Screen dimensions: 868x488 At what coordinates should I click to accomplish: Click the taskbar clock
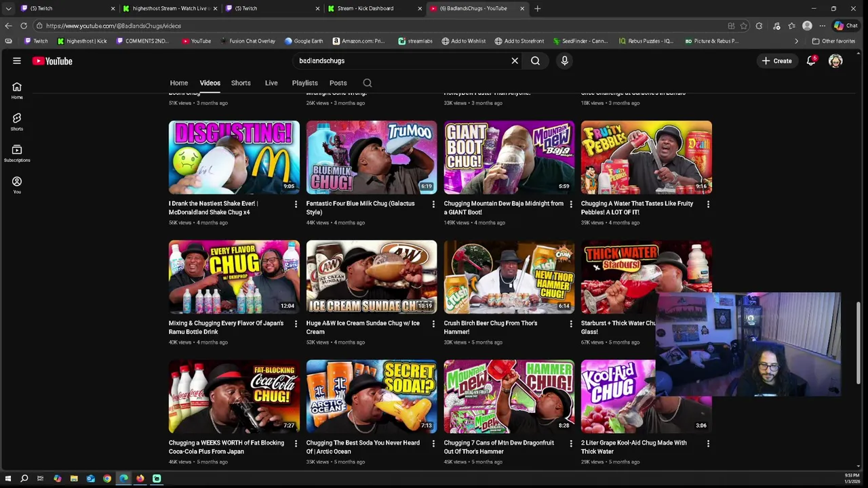(852, 478)
